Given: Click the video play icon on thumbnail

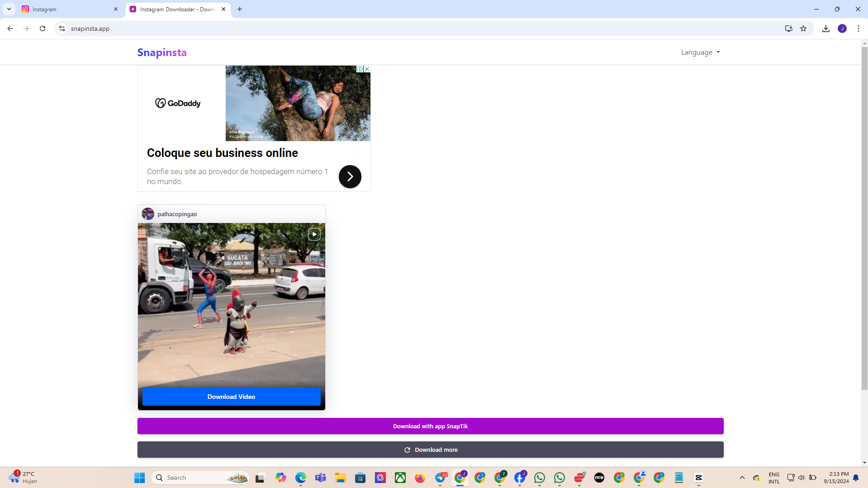Looking at the screenshot, I should [x=314, y=234].
